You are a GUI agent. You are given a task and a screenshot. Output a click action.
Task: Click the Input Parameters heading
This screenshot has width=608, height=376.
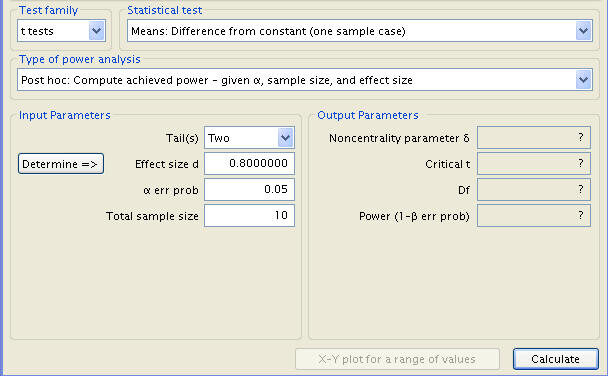point(65,115)
